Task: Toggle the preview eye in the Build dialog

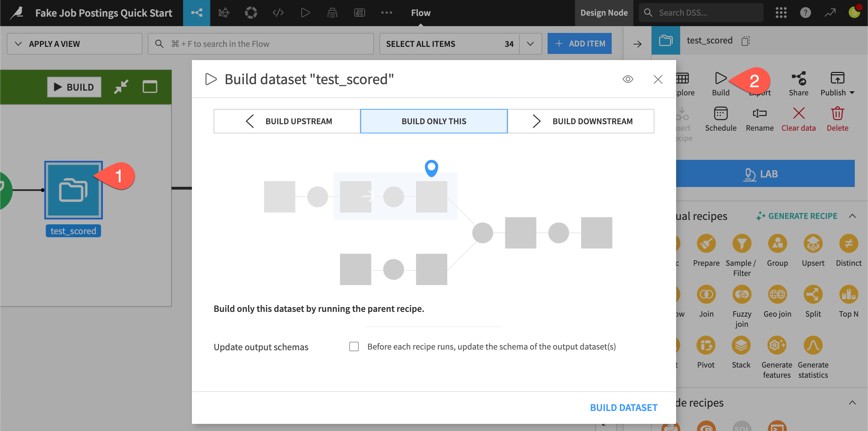Action: point(628,79)
